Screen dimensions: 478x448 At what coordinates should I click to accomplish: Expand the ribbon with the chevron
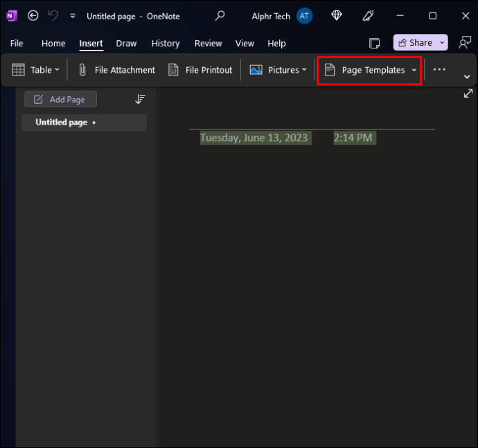[x=467, y=76]
